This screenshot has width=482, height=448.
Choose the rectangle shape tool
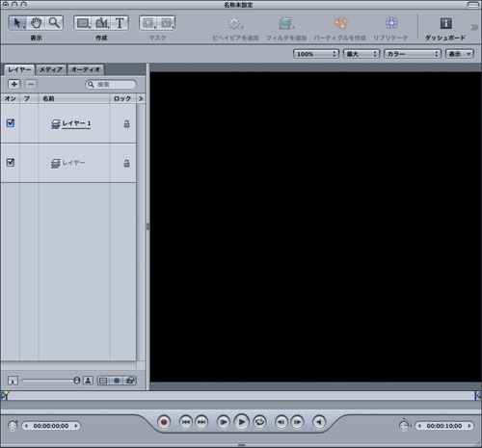coord(83,23)
